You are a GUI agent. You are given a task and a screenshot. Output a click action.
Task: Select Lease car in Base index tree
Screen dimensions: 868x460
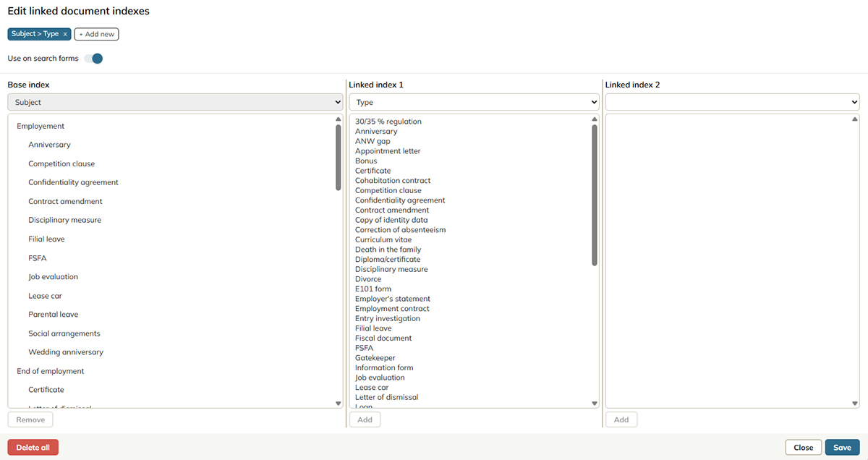point(45,296)
